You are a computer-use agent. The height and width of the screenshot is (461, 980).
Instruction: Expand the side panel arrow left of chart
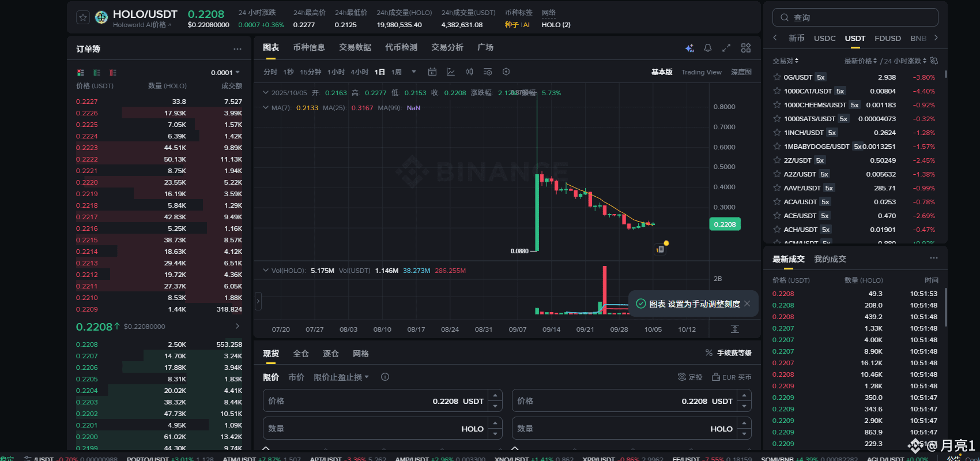(x=258, y=301)
